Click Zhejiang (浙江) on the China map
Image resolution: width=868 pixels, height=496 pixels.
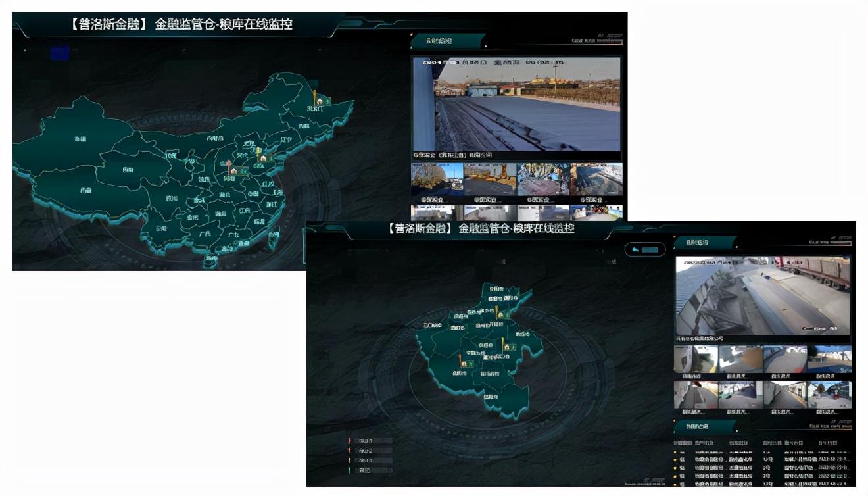click(x=272, y=205)
